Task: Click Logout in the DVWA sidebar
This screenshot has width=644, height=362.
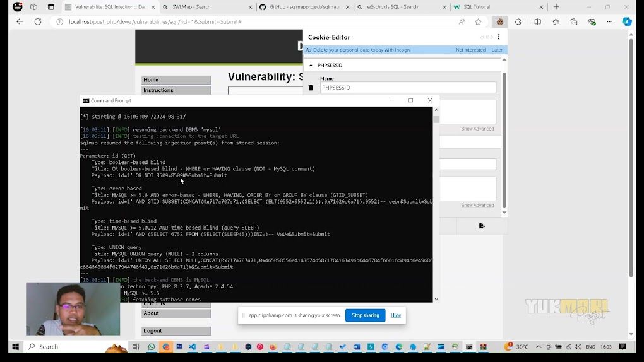Action: click(176, 331)
